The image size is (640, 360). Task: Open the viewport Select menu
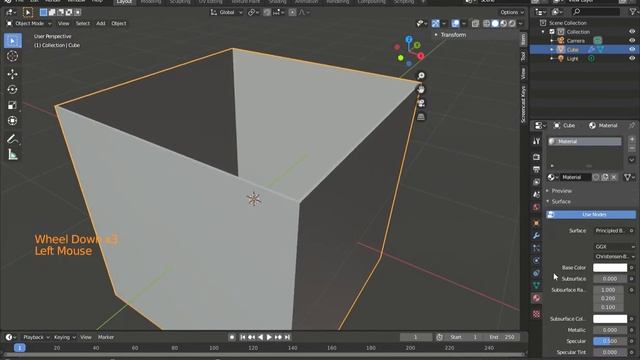point(82,24)
